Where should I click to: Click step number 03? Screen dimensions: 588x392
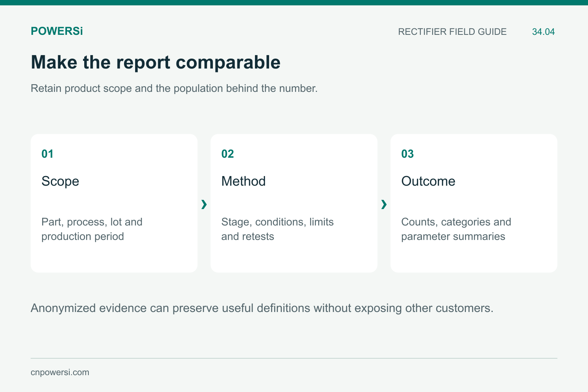[x=407, y=154]
